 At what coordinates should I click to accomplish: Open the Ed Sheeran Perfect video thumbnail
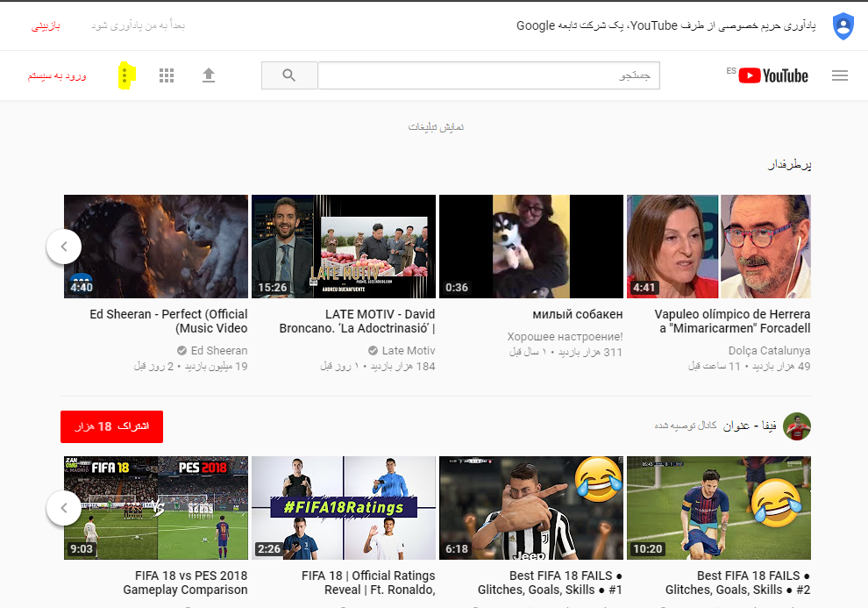click(156, 247)
